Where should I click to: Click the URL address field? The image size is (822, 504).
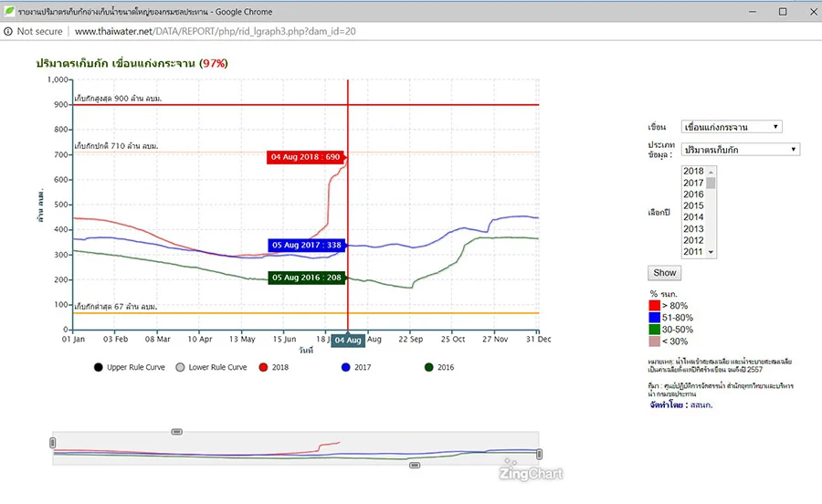[215, 31]
